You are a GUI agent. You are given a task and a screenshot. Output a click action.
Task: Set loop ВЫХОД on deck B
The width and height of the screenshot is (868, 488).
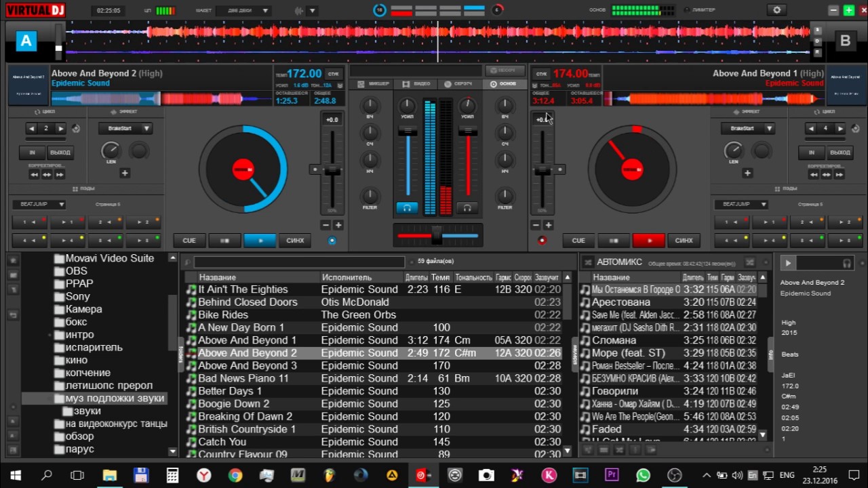(840, 152)
